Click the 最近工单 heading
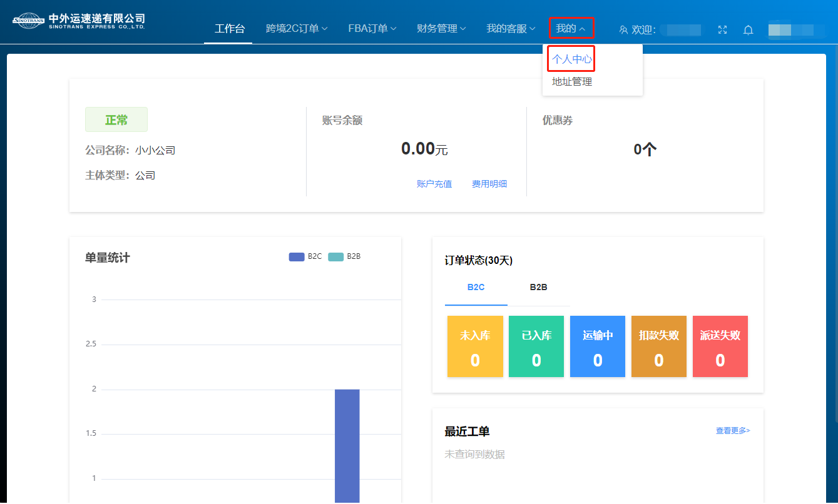 [x=467, y=431]
